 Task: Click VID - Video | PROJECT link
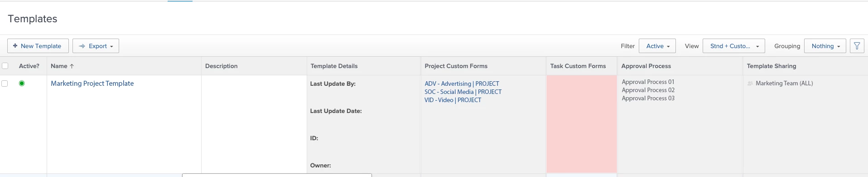pyautogui.click(x=453, y=100)
